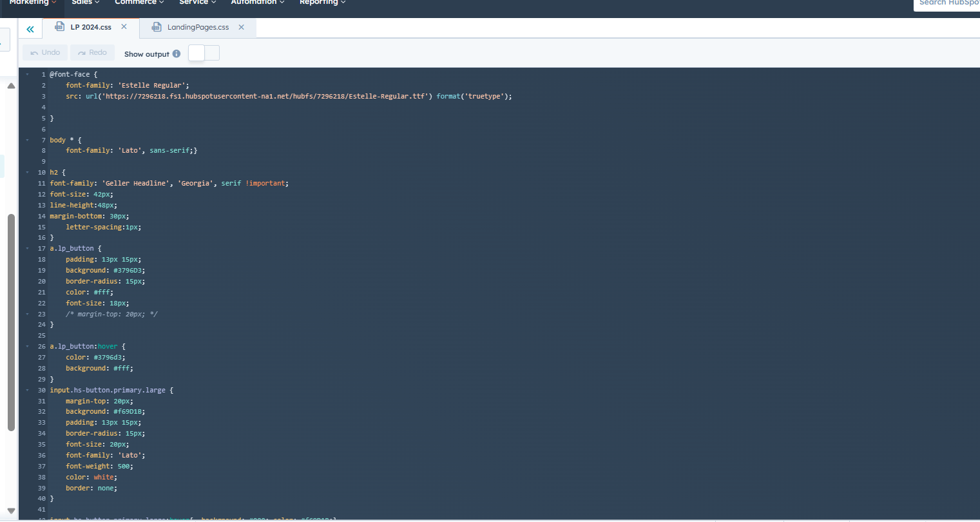Fold the a.lp_button block at line 17
This screenshot has height=522, width=980.
tap(27, 249)
